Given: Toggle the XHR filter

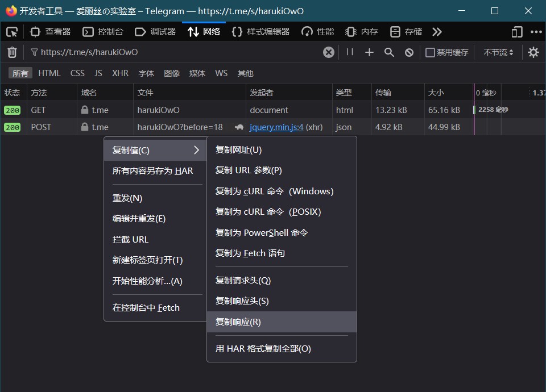Looking at the screenshot, I should tap(120, 73).
